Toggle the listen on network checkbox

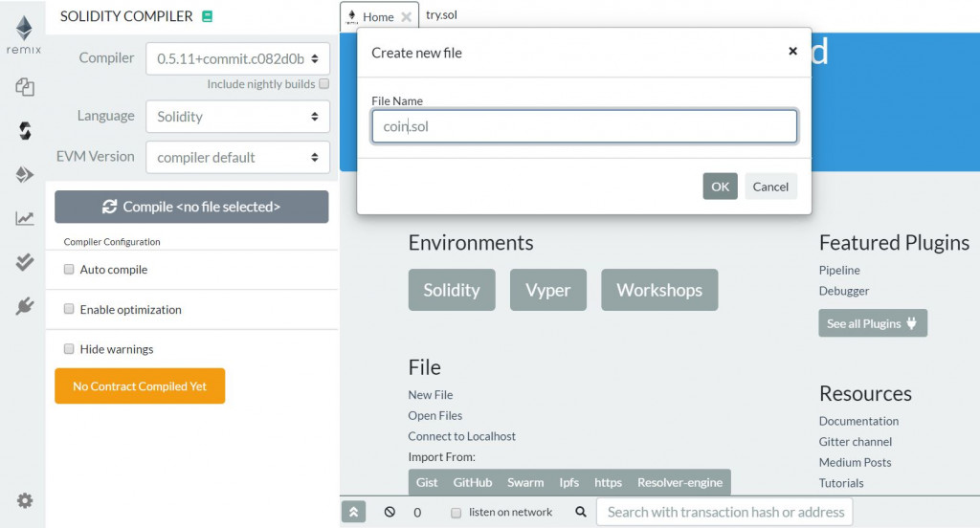[457, 513]
